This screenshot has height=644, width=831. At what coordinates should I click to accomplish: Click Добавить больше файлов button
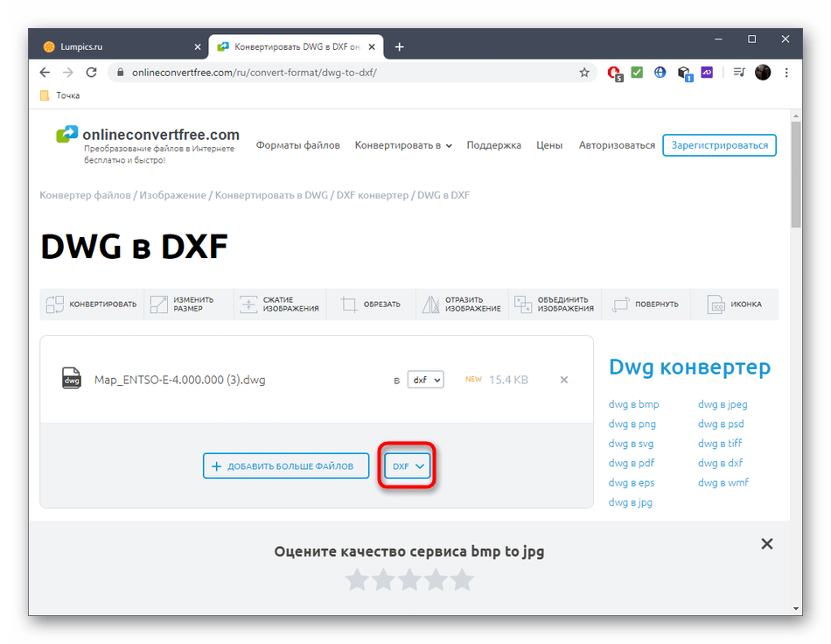(286, 465)
